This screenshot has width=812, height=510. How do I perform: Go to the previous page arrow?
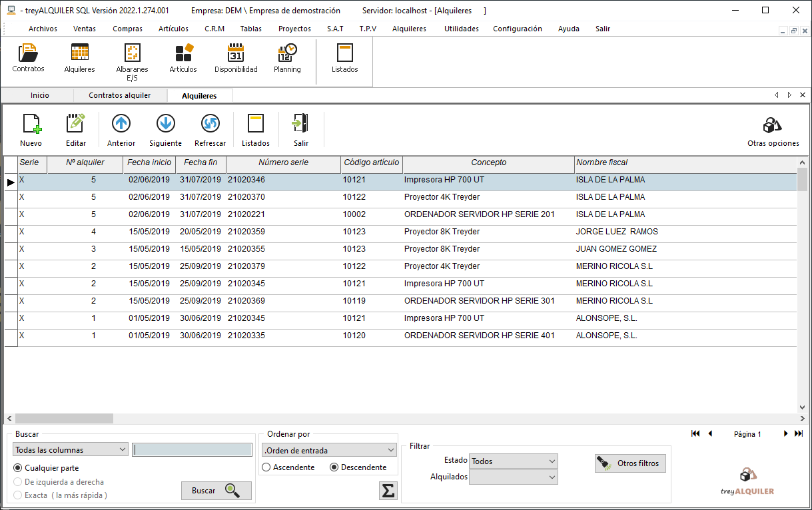tap(710, 433)
